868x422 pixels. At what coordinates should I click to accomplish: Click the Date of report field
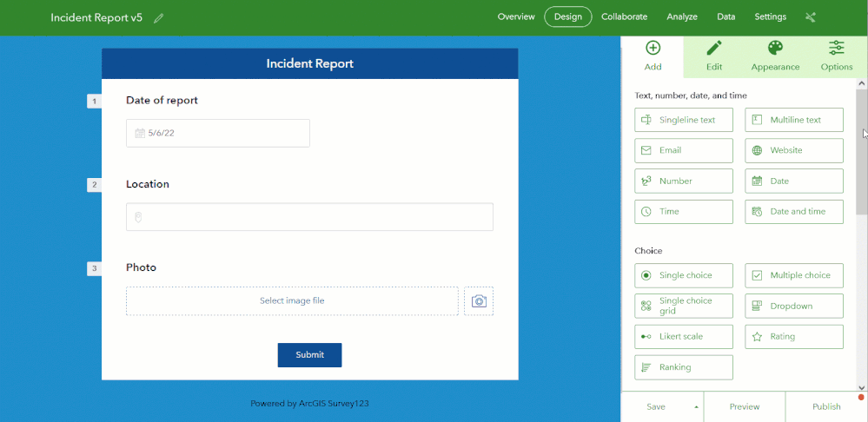click(x=218, y=134)
